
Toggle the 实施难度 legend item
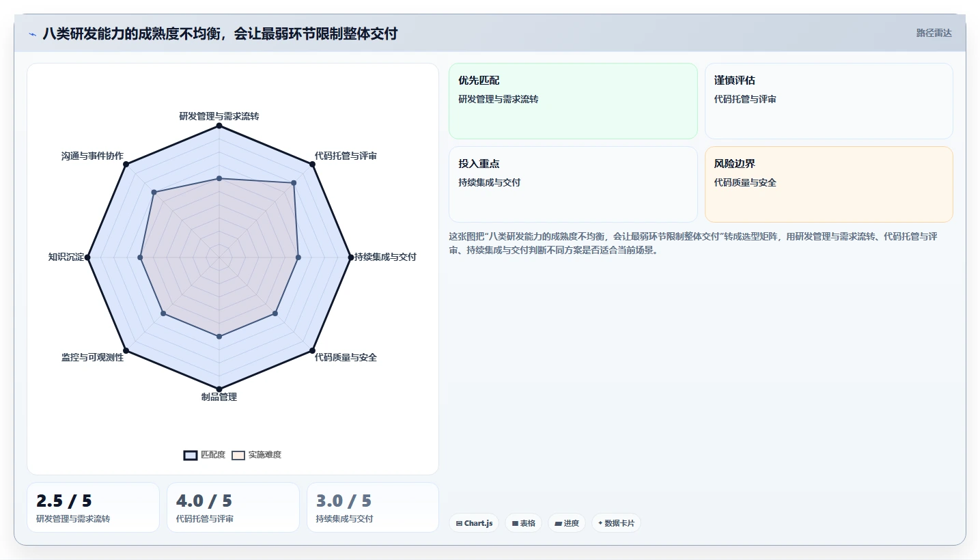[x=257, y=455]
